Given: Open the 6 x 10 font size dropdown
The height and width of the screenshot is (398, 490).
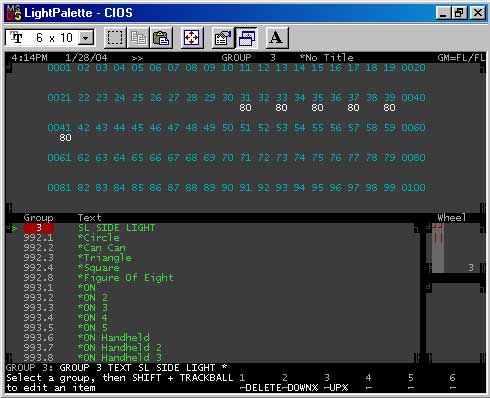Looking at the screenshot, I should 86,38.
